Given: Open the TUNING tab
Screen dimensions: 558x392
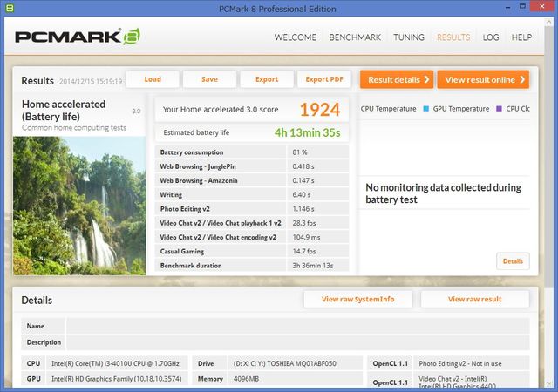Looking at the screenshot, I should point(409,37).
